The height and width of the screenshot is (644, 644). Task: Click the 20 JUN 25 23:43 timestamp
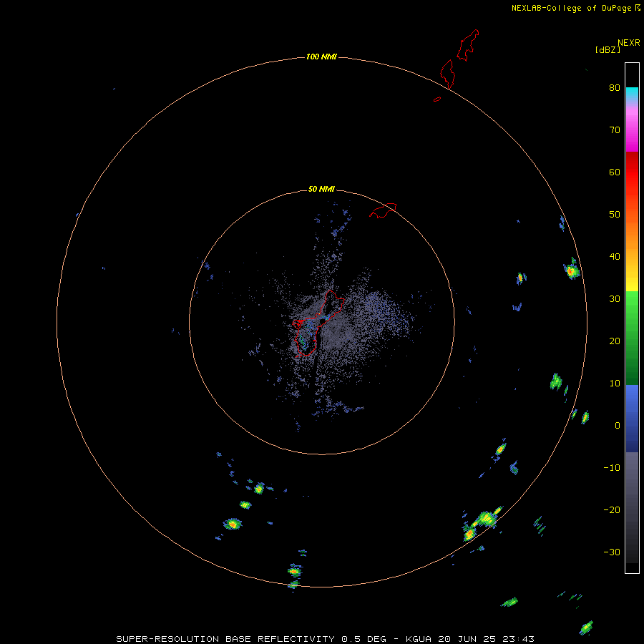point(486,639)
